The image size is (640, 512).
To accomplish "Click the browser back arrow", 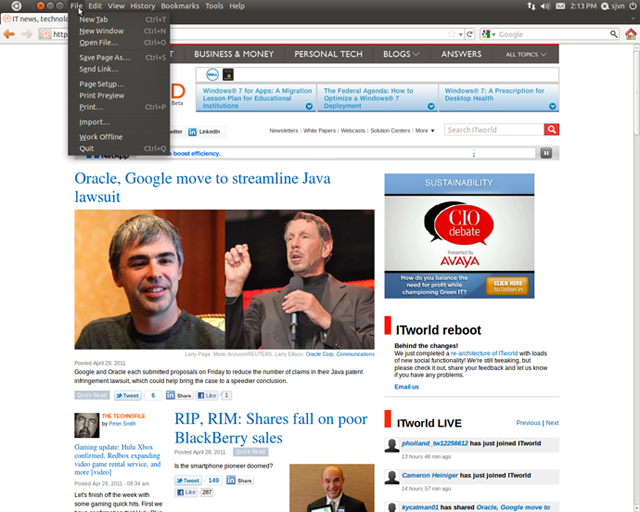I will [x=9, y=34].
